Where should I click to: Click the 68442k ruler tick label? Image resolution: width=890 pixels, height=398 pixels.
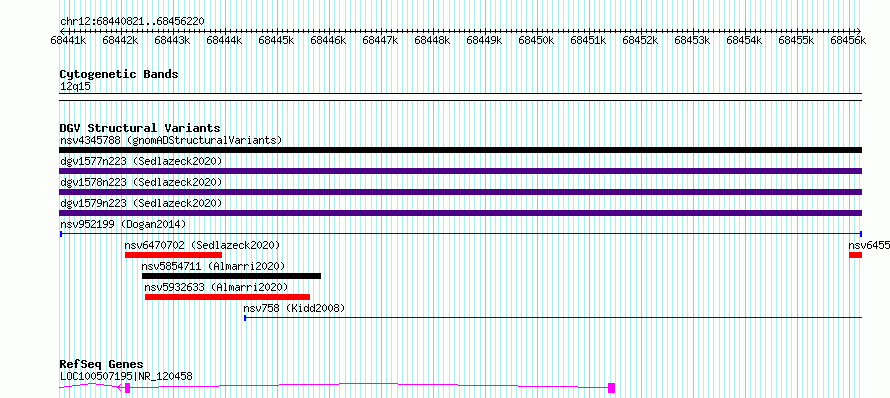pos(120,40)
